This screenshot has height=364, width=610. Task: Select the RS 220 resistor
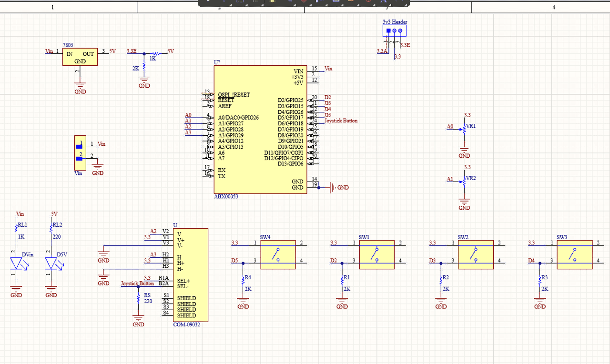(x=138, y=299)
